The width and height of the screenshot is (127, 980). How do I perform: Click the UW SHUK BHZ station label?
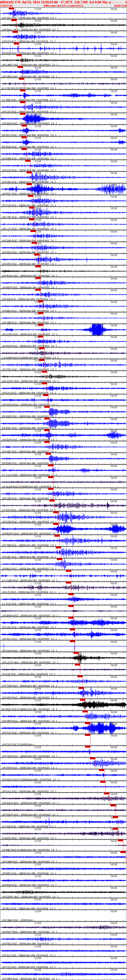pos(30,803)
